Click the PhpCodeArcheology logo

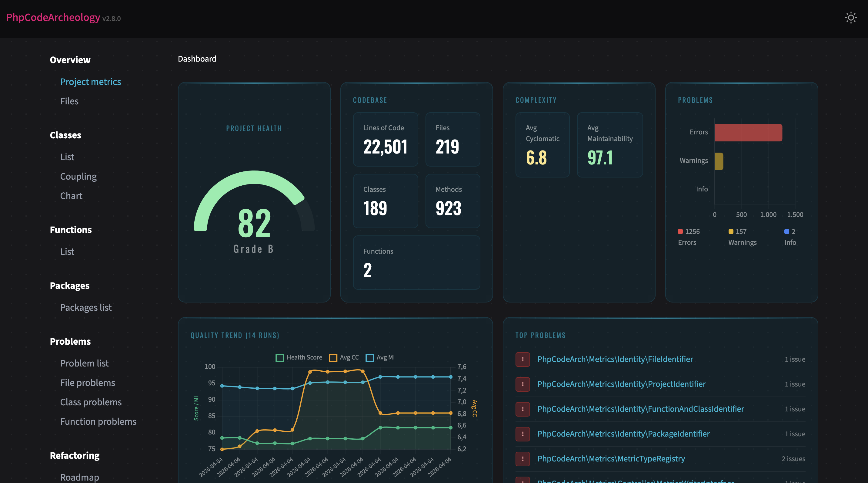pos(52,18)
